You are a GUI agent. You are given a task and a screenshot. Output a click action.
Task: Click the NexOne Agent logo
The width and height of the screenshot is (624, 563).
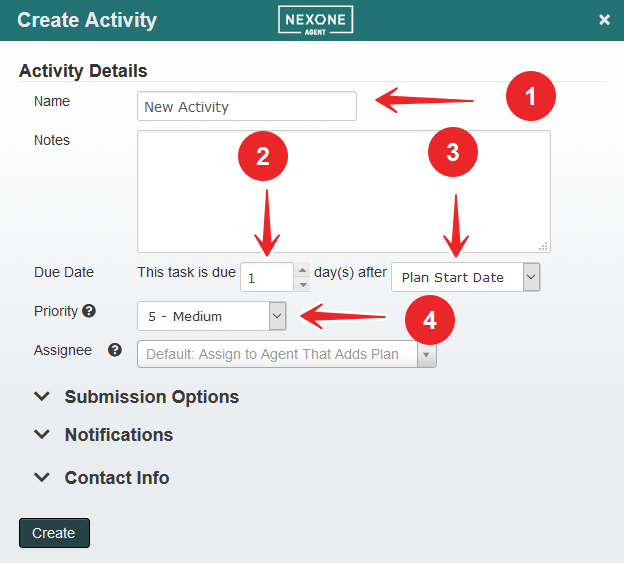pyautogui.click(x=315, y=20)
